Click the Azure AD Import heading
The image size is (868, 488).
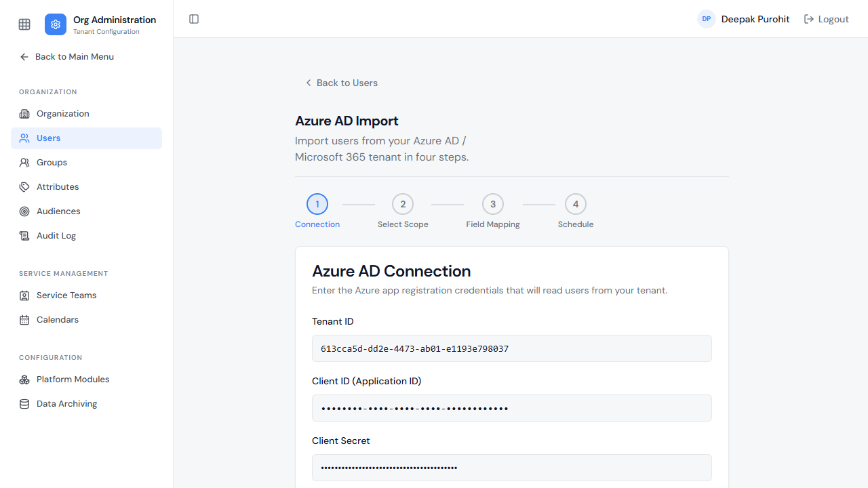pyautogui.click(x=347, y=121)
